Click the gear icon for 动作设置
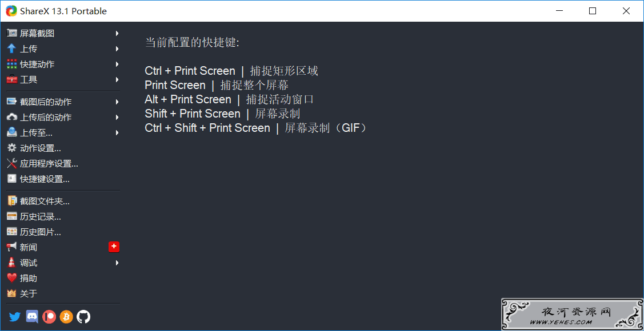 pos(12,148)
